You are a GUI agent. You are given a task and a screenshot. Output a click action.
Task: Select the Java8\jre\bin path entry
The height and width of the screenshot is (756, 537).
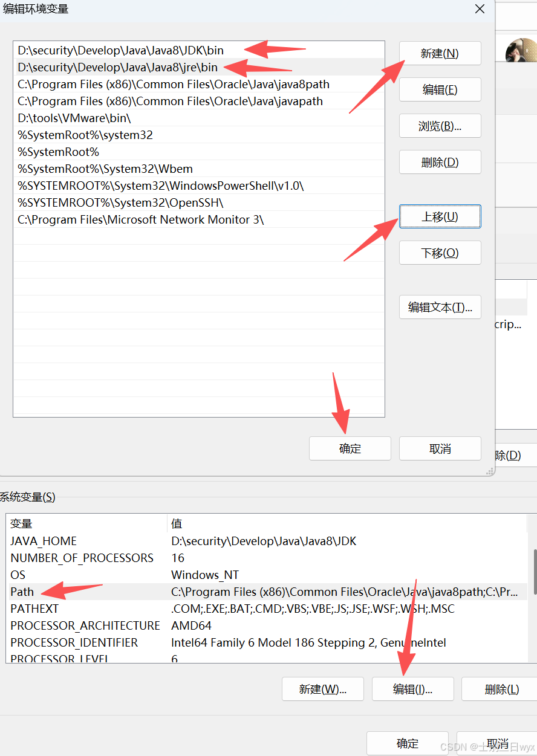pyautogui.click(x=199, y=67)
